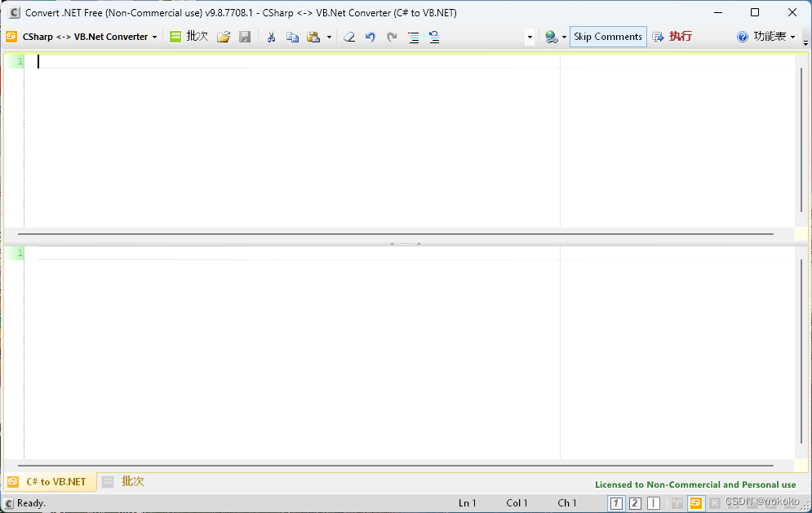Viewport: 812px width, 513px height.
Task: Click the outdent lines icon
Action: tap(434, 37)
